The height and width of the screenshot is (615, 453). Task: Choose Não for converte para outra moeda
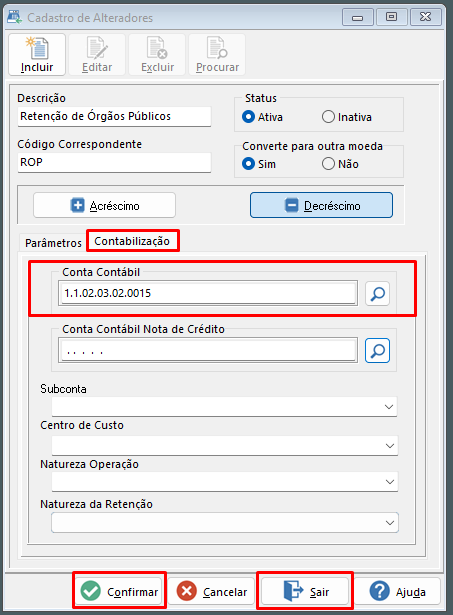click(x=328, y=164)
